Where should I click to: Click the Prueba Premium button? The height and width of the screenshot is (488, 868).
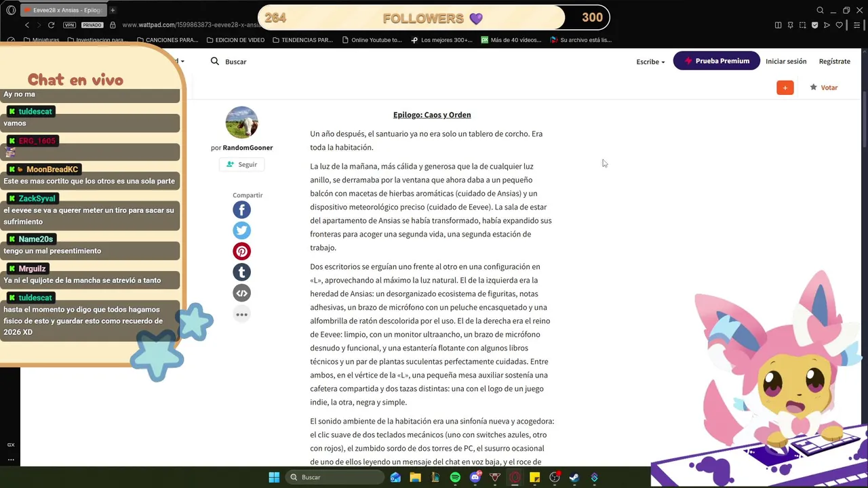717,61
